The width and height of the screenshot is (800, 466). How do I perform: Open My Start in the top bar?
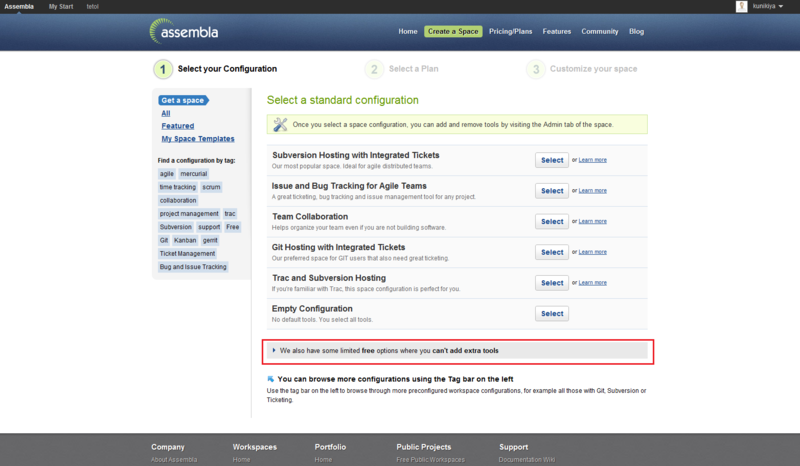61,7
